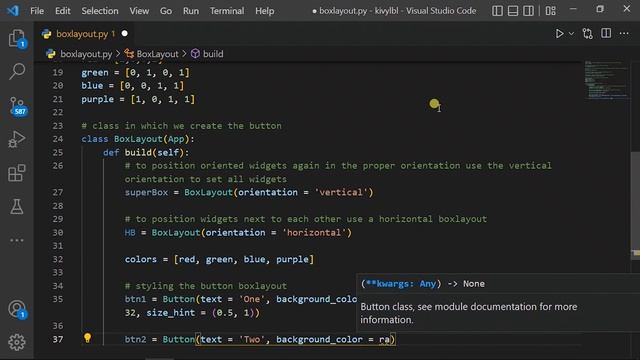Image resolution: width=640 pixels, height=360 pixels.
Task: Toggle the primary side bar layout
Action: tap(497, 11)
